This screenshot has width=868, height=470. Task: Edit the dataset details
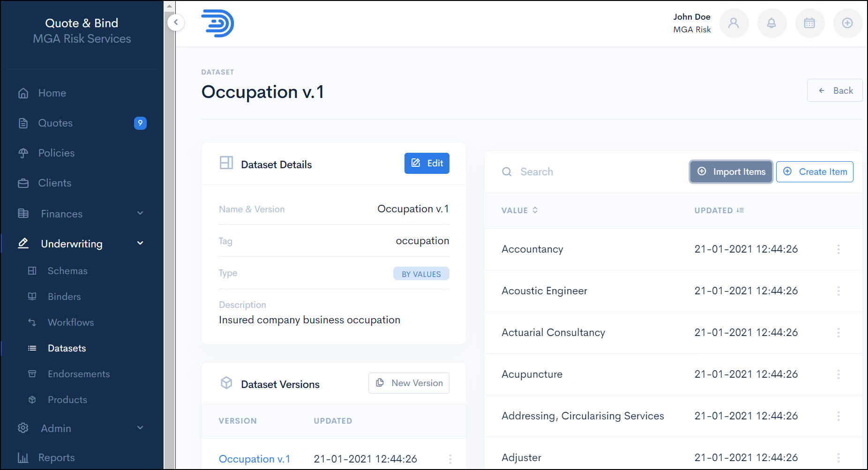427,164
